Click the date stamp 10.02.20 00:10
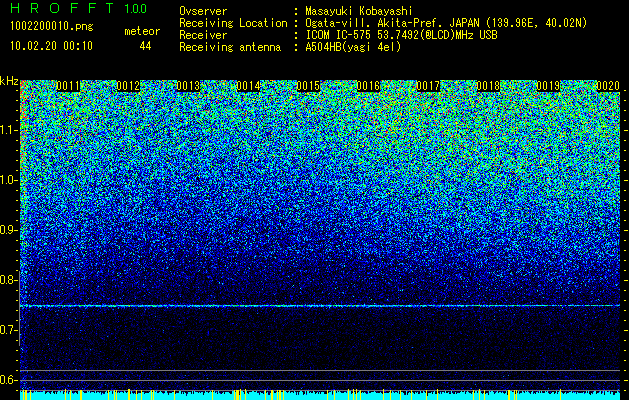 tap(51, 46)
